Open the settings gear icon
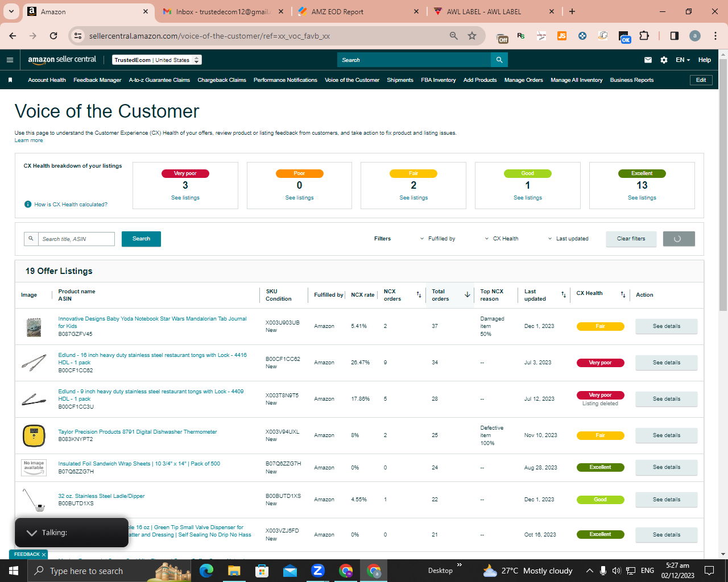This screenshot has height=582, width=728. click(x=664, y=60)
